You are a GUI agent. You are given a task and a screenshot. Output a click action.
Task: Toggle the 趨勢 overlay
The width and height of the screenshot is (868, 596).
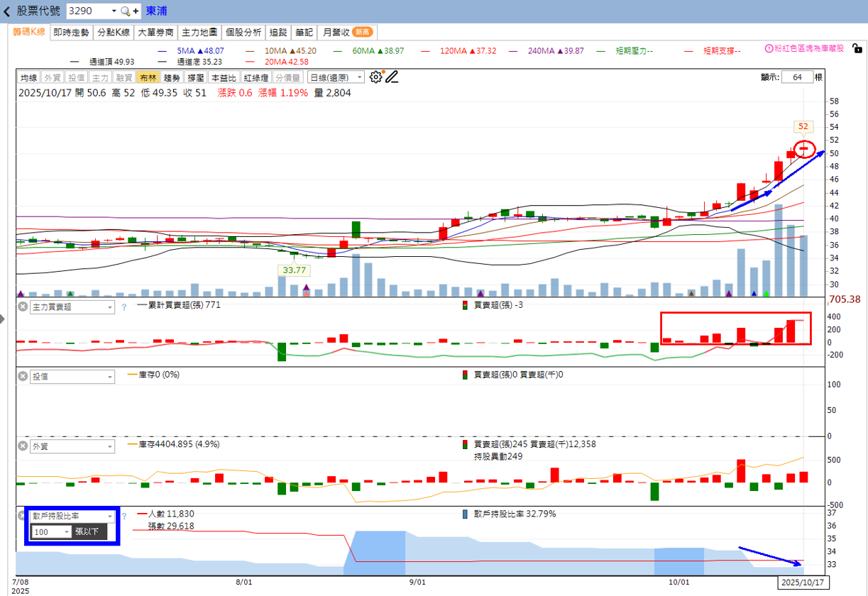(172, 77)
